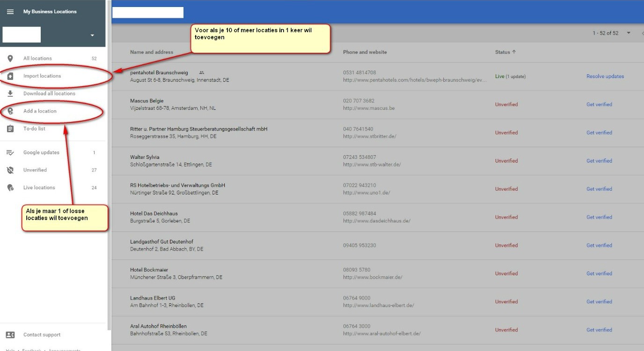Click the Google updates icon

click(x=10, y=152)
